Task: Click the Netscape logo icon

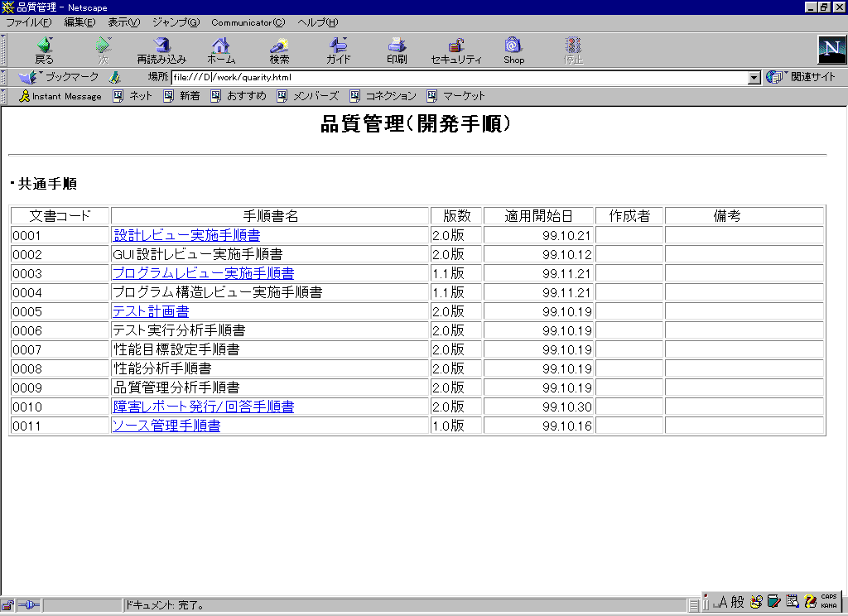Action: coord(830,50)
